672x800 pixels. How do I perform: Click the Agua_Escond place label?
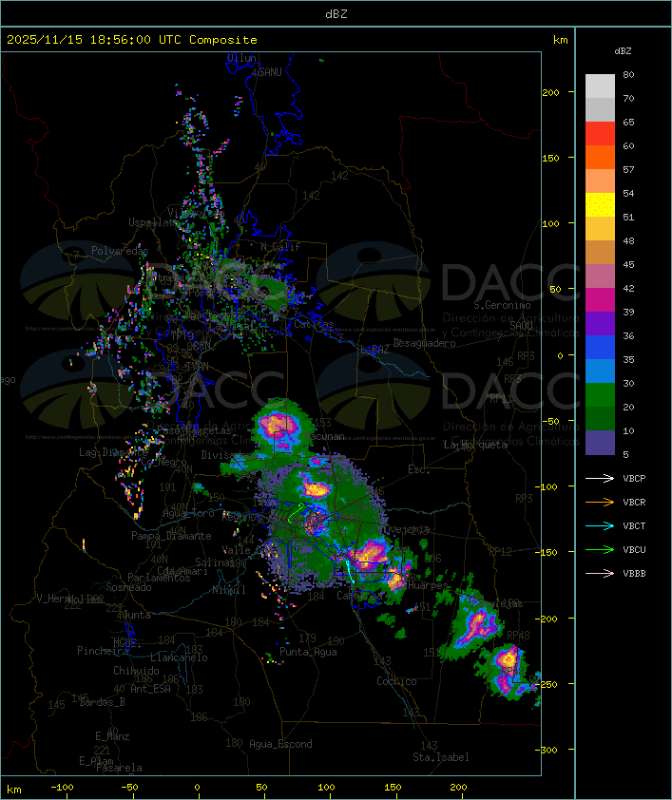[x=280, y=744]
